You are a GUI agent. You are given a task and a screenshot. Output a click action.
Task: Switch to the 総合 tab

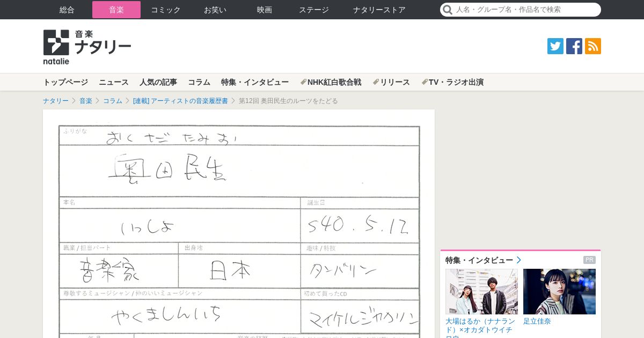[67, 10]
